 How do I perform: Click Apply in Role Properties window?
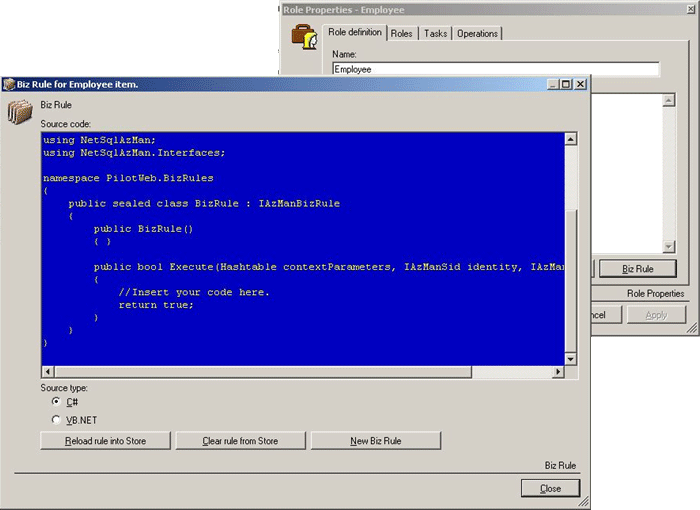[x=656, y=315]
